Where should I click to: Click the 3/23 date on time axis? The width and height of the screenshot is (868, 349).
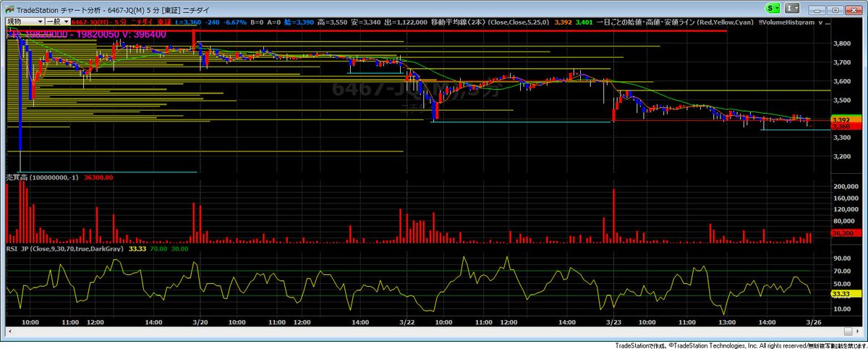coord(614,321)
